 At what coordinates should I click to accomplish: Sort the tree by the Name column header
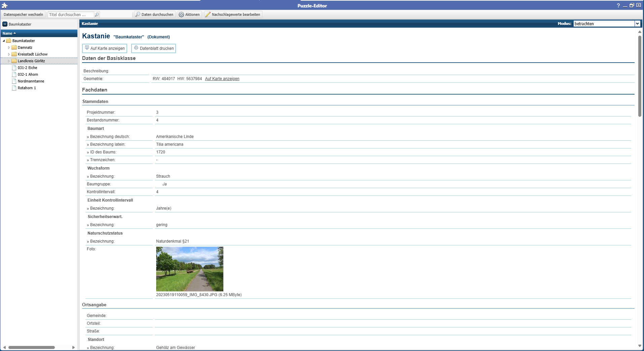coord(7,33)
